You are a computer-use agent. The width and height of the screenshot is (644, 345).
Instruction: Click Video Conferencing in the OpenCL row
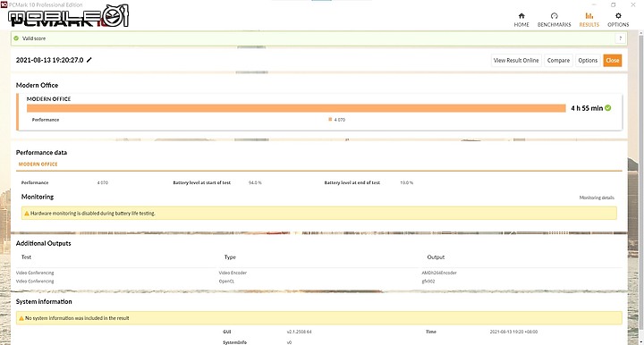(35, 282)
